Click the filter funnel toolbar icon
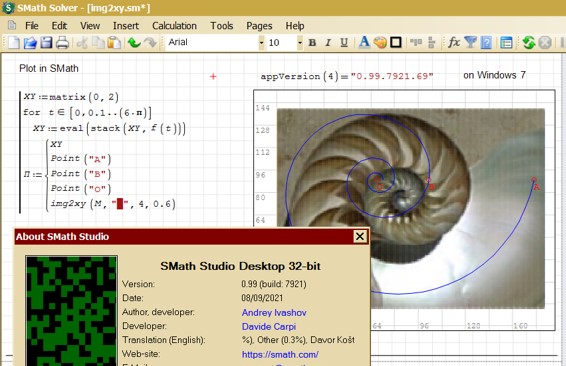 [470, 42]
